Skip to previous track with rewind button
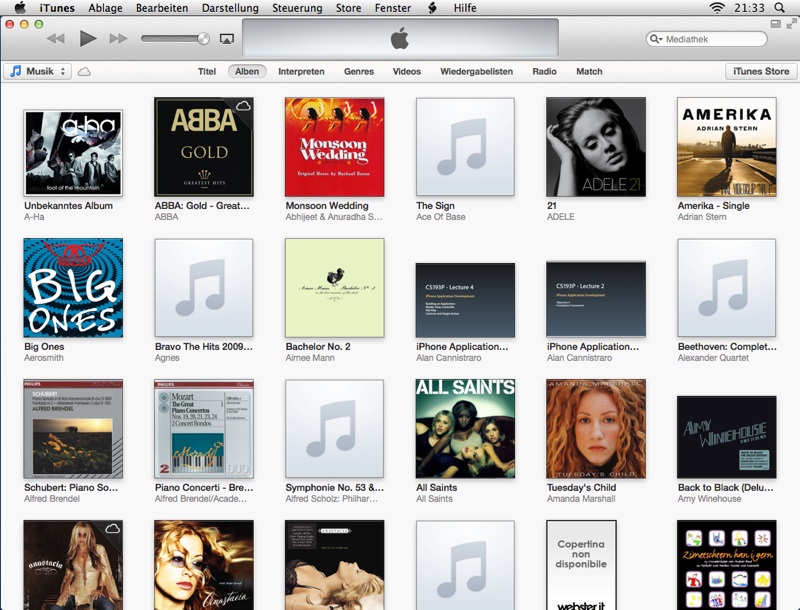Screen dimensions: 800x610 56,39
